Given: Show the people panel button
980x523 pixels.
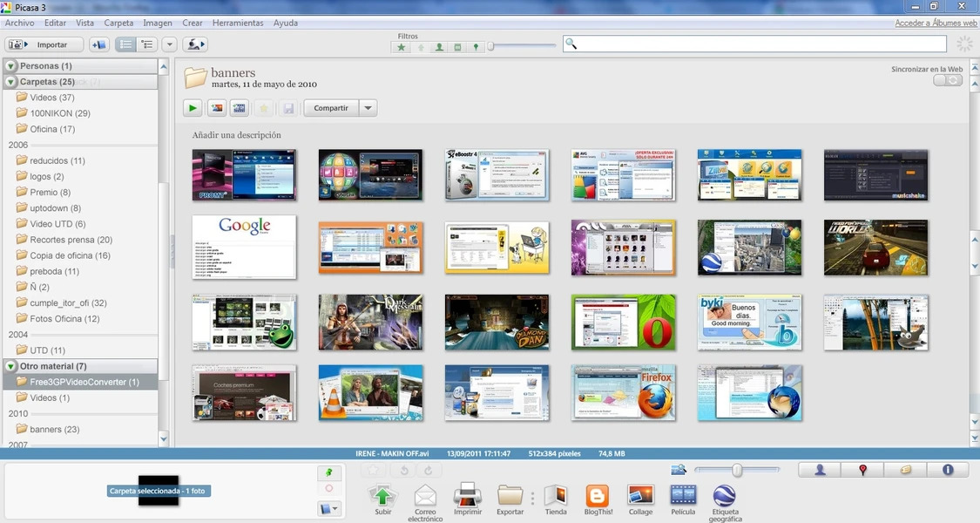Looking at the screenshot, I should coord(821,470).
